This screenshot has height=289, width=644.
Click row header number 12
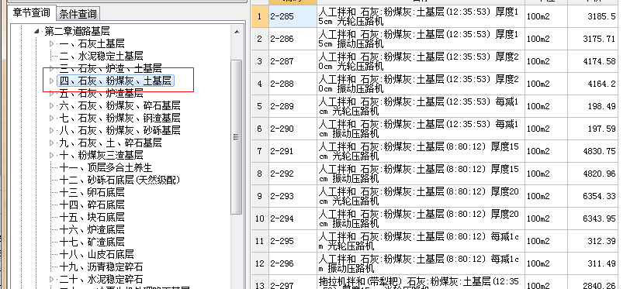[260, 263]
